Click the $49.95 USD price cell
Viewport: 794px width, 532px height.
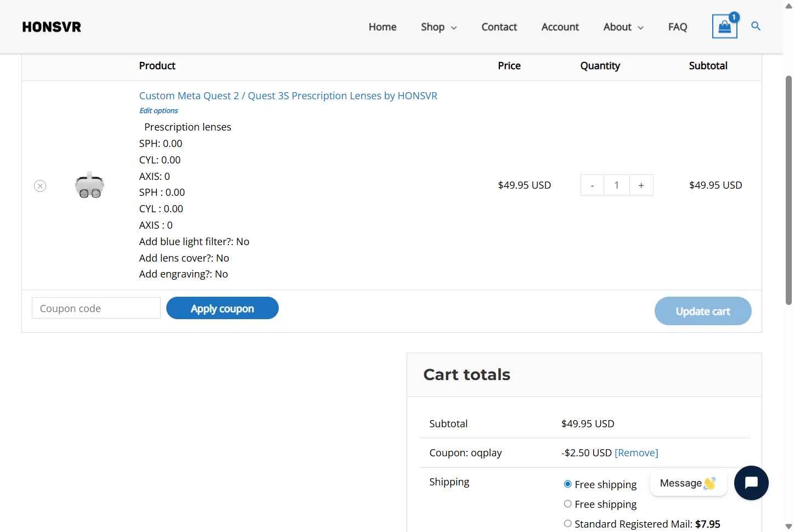(x=524, y=185)
